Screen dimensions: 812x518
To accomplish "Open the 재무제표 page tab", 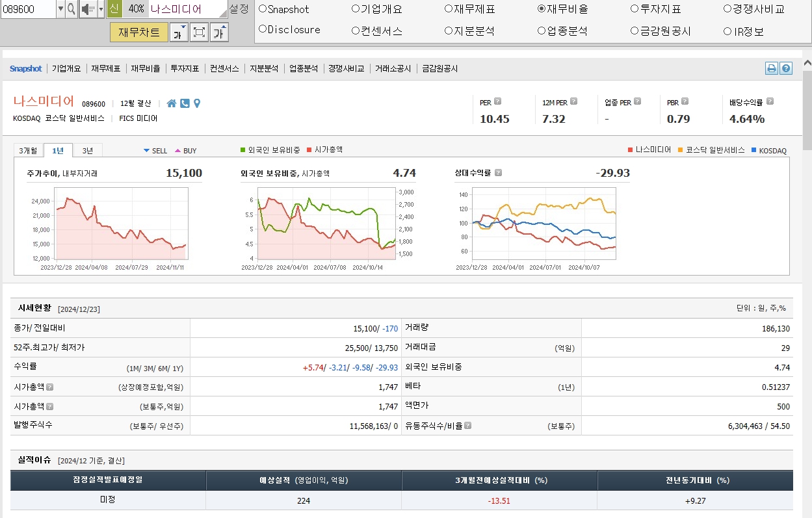I will point(106,68).
